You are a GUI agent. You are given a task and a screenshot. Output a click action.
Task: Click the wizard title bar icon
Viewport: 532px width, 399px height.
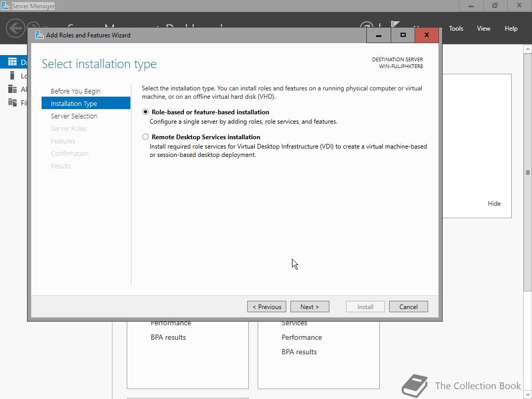point(39,35)
